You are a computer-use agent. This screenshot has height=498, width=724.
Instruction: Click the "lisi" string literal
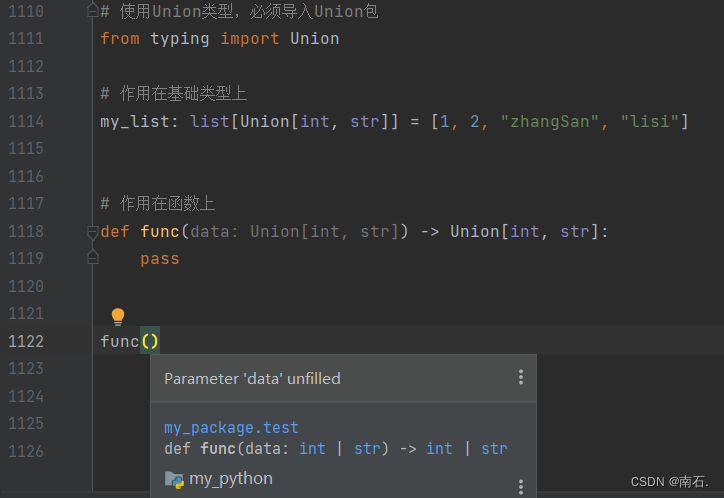650,121
